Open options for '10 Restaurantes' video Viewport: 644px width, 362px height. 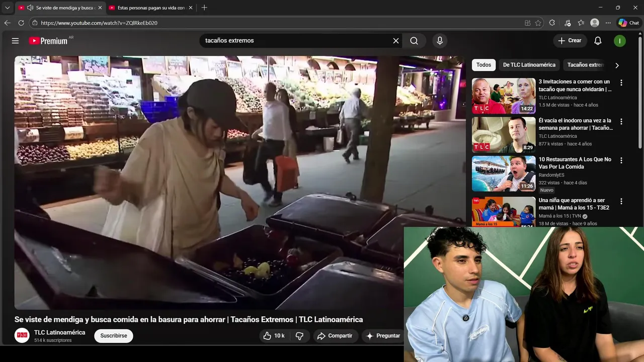coord(621,160)
